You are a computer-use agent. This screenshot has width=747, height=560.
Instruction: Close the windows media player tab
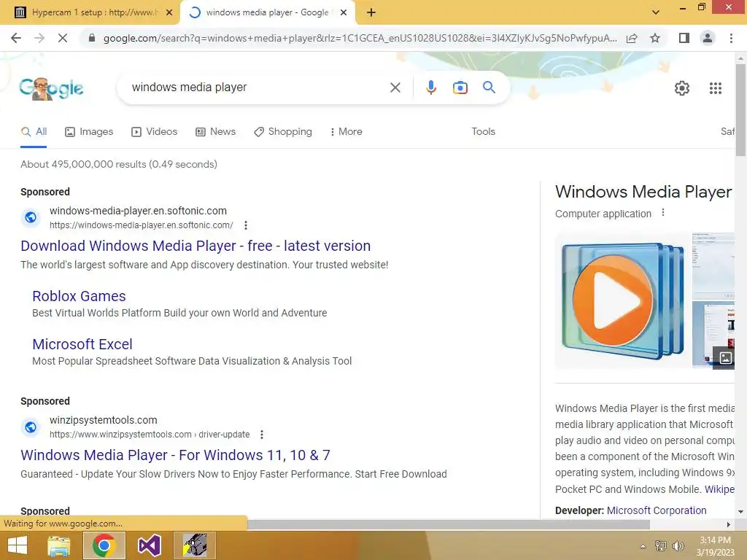tap(344, 13)
